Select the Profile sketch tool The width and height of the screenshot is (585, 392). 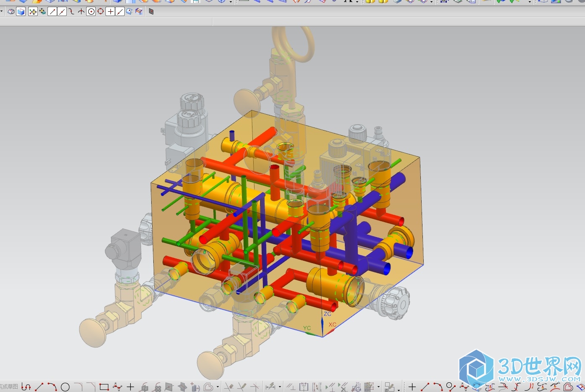(26, 387)
